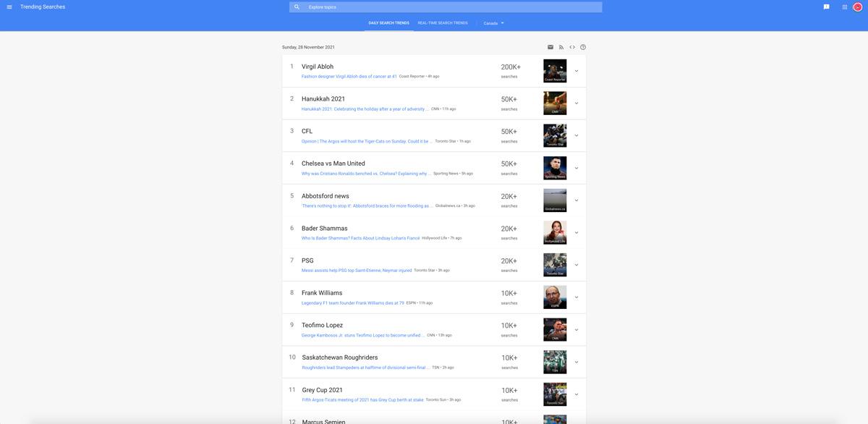Switch to Daily Search Trends tab
The image size is (868, 424).
click(x=388, y=23)
